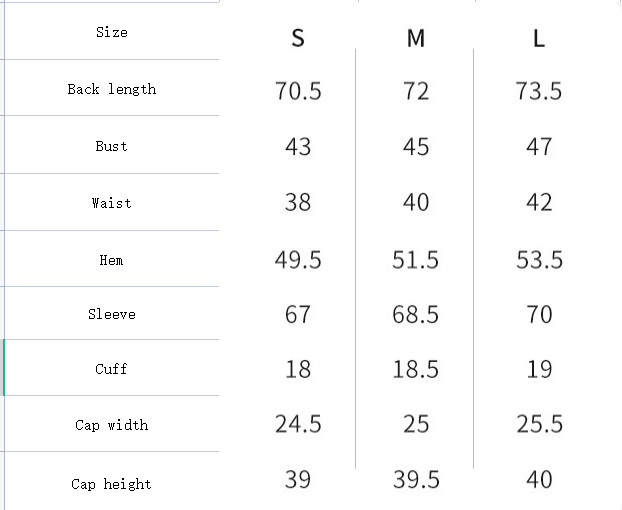
Task: Select the 42 waist value for L
Action: coord(539,203)
